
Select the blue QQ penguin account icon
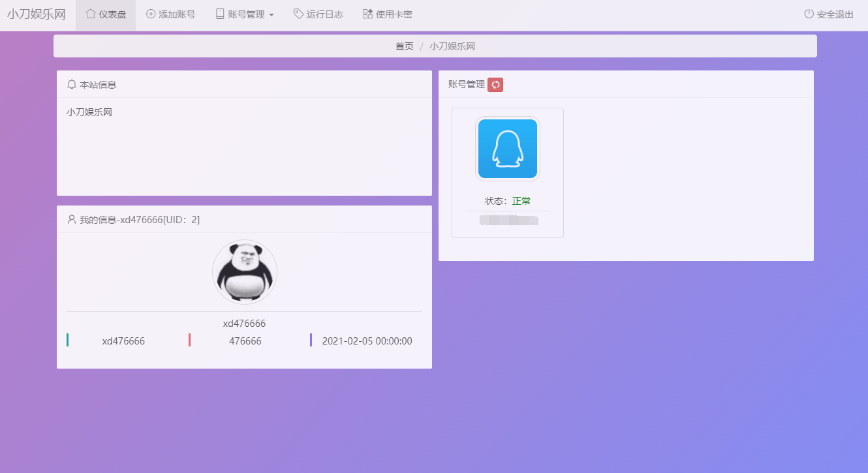[507, 149]
